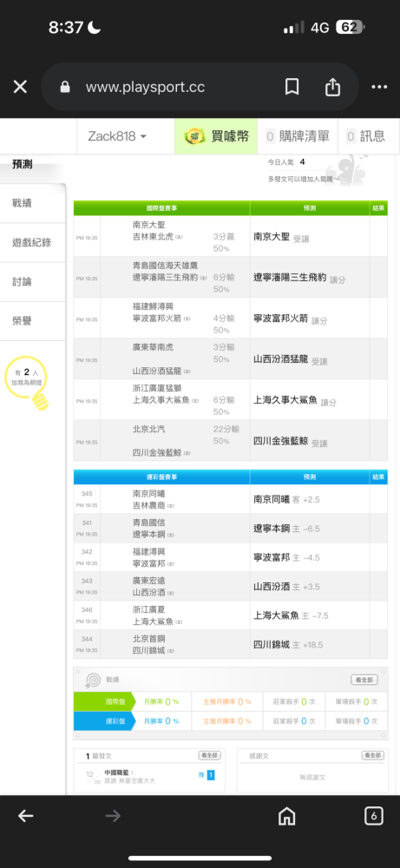This screenshot has width=400, height=868.
Task: Click 看全部 button in 戰績 panel
Action: point(364,680)
